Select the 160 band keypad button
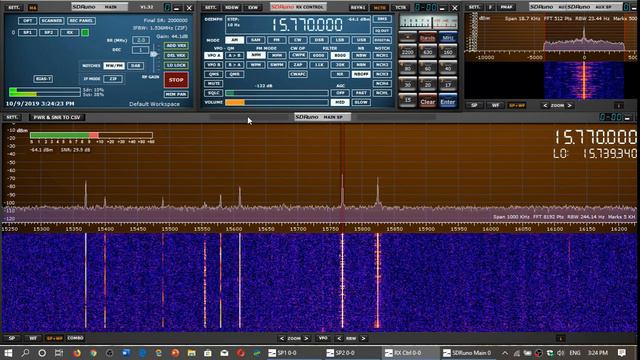This screenshot has width=640, height=360. click(x=448, y=52)
